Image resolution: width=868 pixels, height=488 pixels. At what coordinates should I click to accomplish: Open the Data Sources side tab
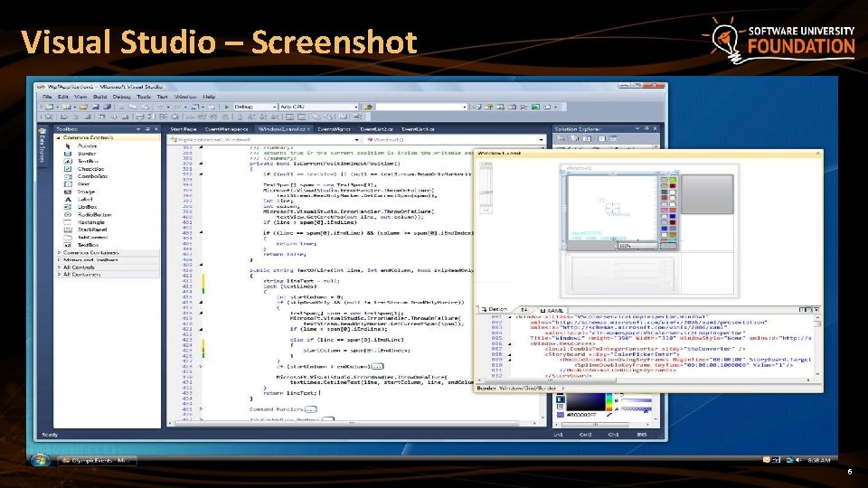coord(42,146)
